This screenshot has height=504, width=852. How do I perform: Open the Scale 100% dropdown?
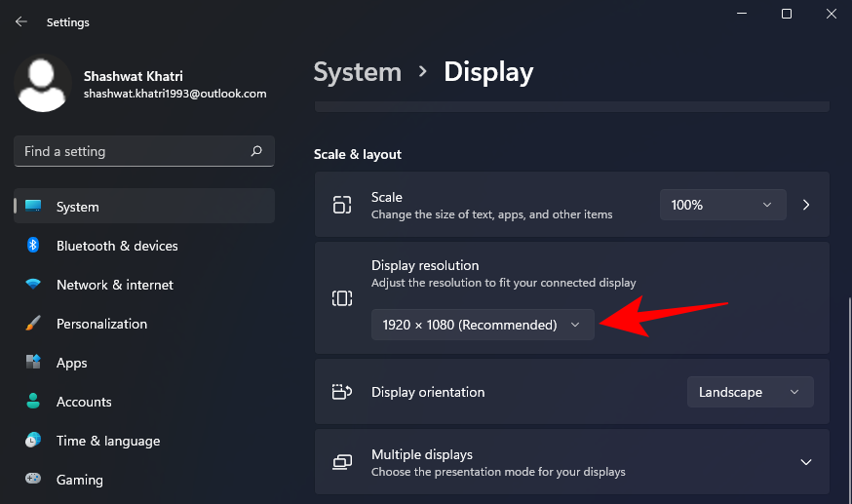(722, 205)
